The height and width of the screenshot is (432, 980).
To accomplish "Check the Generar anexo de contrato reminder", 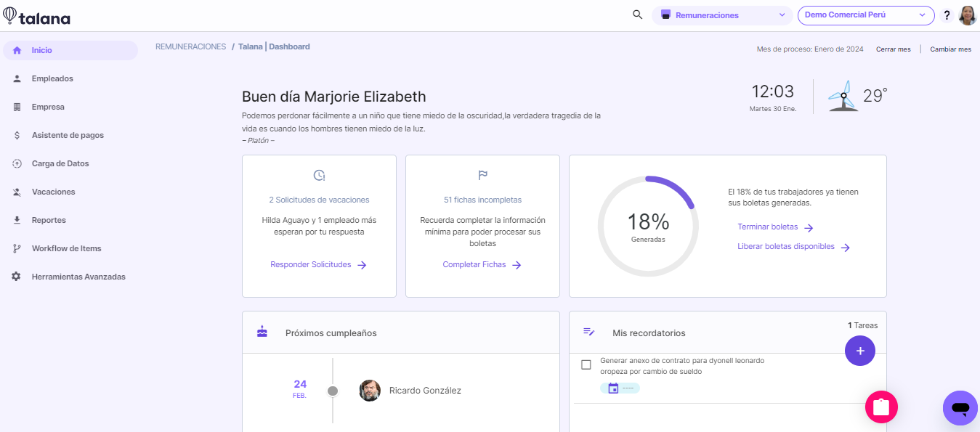I will [586, 364].
